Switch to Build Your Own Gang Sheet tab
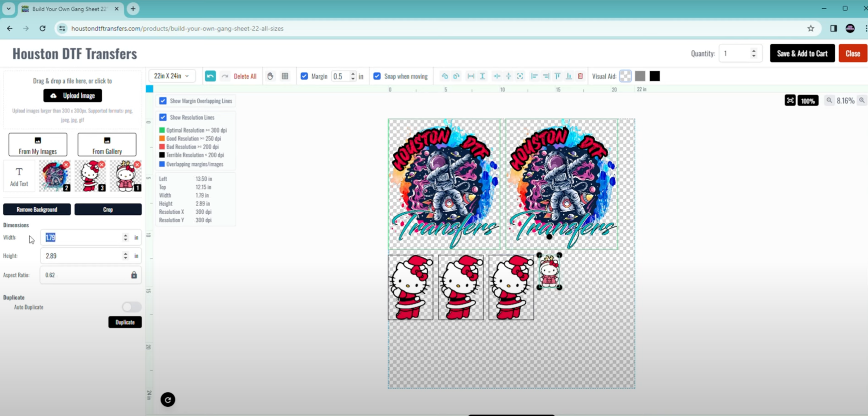Image resolution: width=868 pixels, height=416 pixels. click(70, 9)
